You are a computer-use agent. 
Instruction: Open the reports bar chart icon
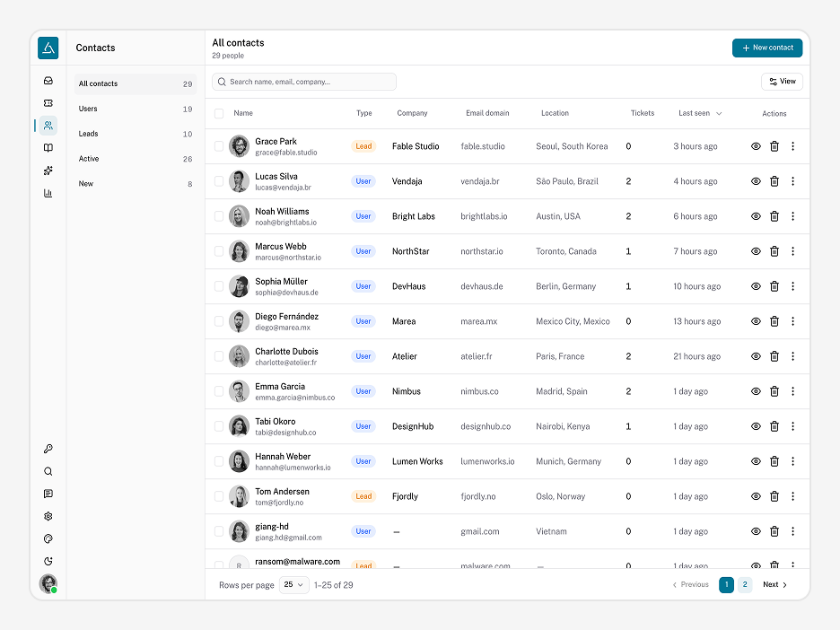tap(48, 193)
